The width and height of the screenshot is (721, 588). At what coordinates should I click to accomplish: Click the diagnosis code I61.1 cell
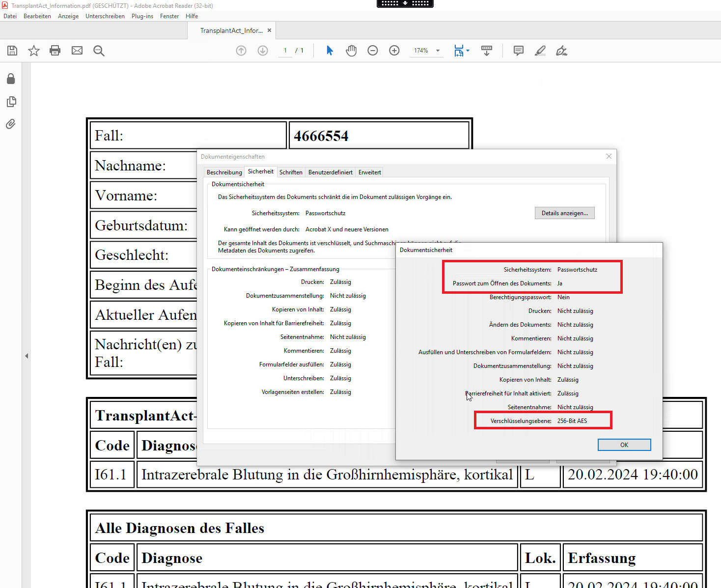click(111, 475)
